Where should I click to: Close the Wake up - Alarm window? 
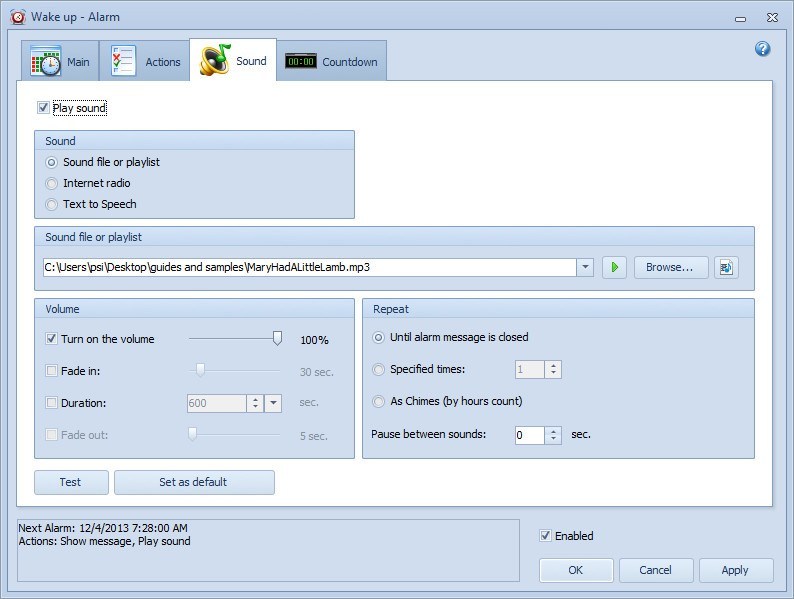772,17
